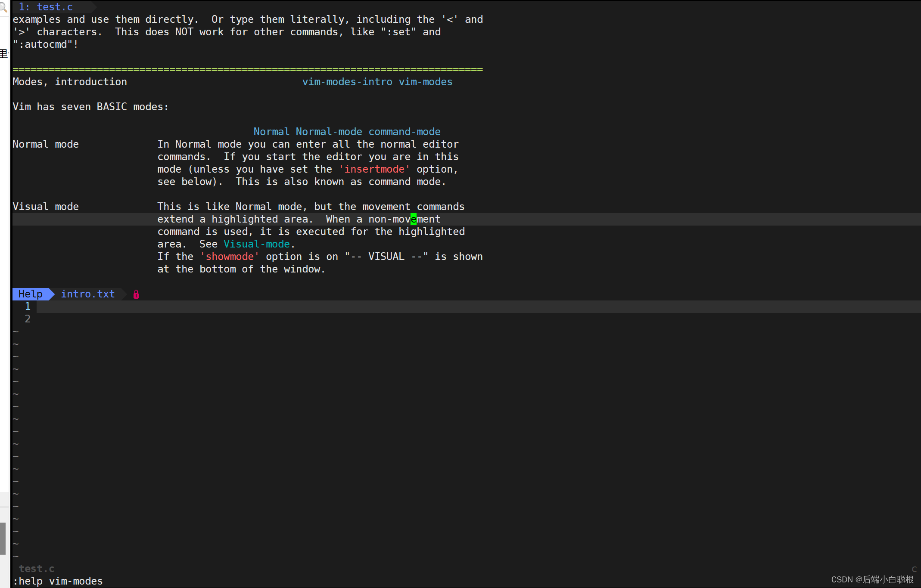This screenshot has height=588, width=921.
Task: Click line number 1 in test.c
Action: tap(28, 306)
